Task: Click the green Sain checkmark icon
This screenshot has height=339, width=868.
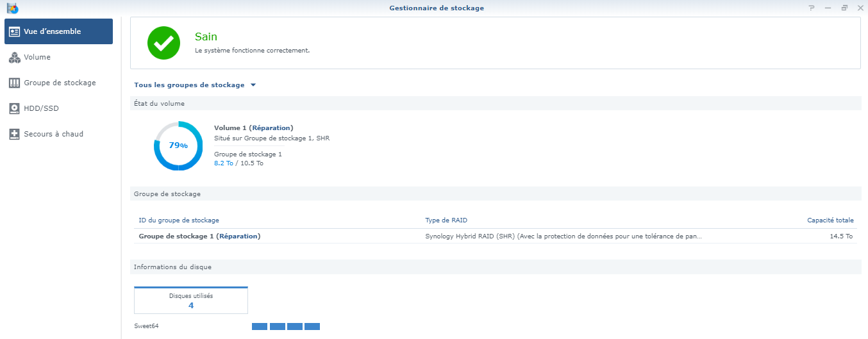Action: 163,43
